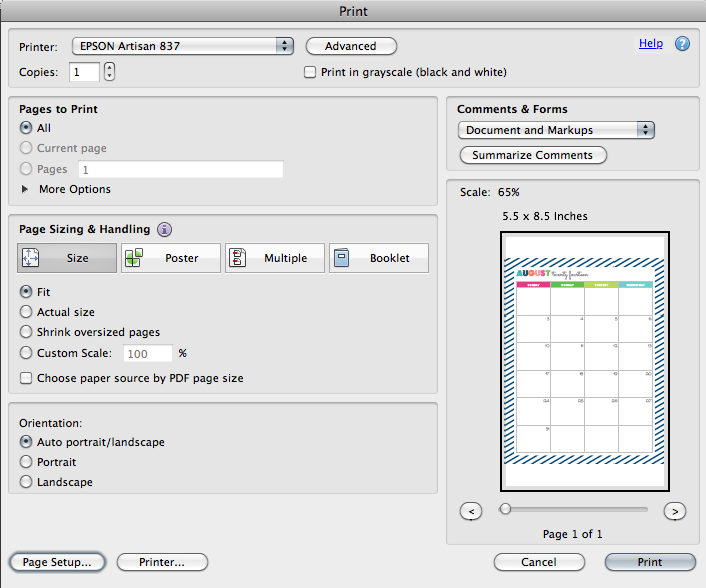Viewport: 706px width, 588px height.
Task: Click the Page Sizing & Handling info icon
Action: (x=164, y=229)
